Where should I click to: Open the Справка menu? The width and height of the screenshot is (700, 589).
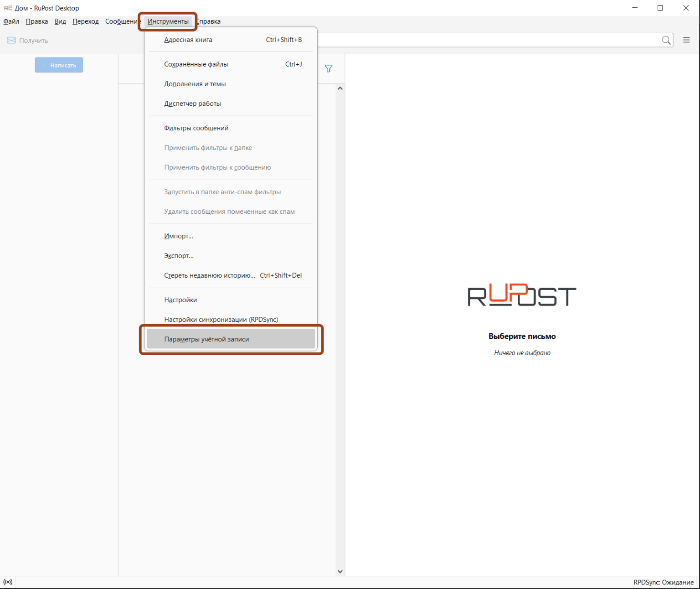point(208,21)
